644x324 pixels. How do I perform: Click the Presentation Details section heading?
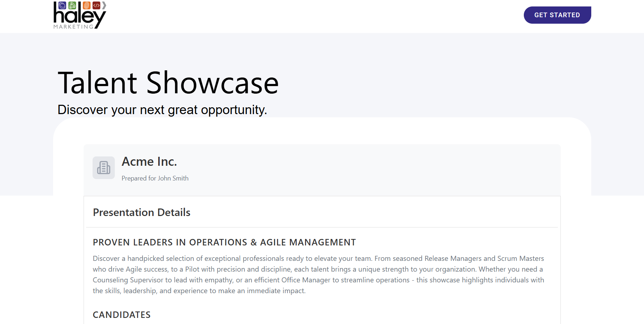[142, 212]
